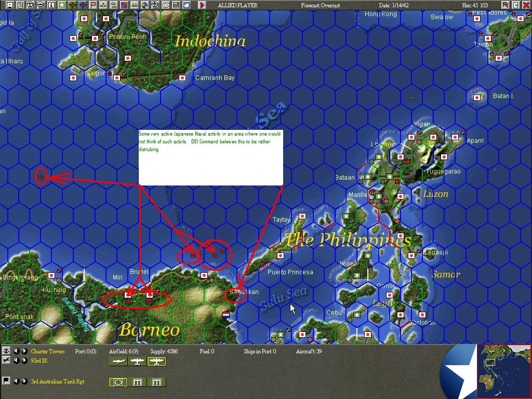The width and height of the screenshot is (532, 399).
Task: Click left arrow next to 3rd Australian Tank Rgt
Action: coord(16,381)
